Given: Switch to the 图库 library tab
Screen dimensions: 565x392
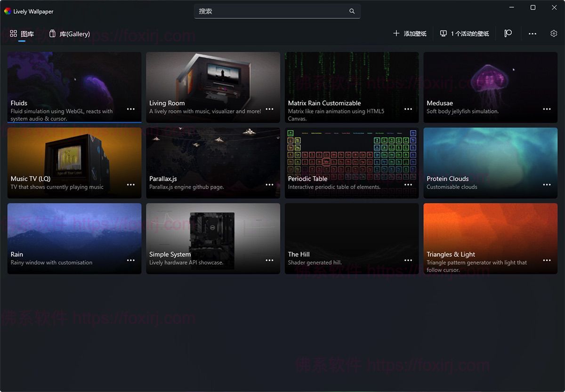Looking at the screenshot, I should [22, 34].
